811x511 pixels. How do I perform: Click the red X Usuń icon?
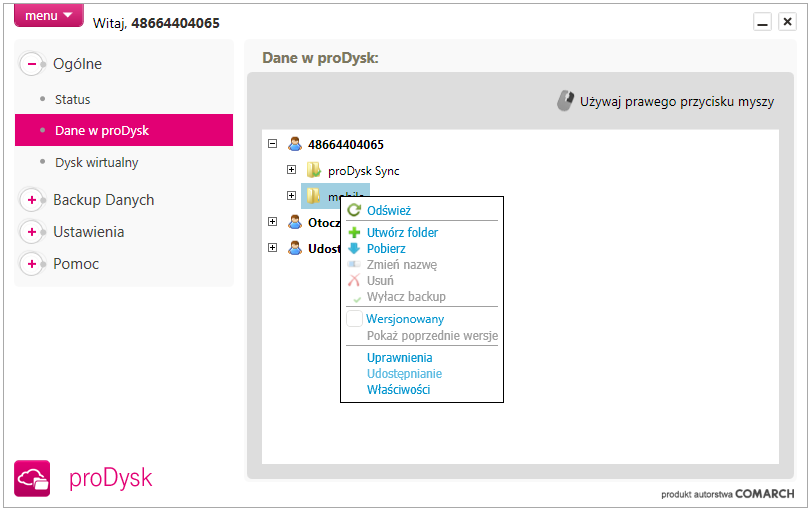pos(354,280)
